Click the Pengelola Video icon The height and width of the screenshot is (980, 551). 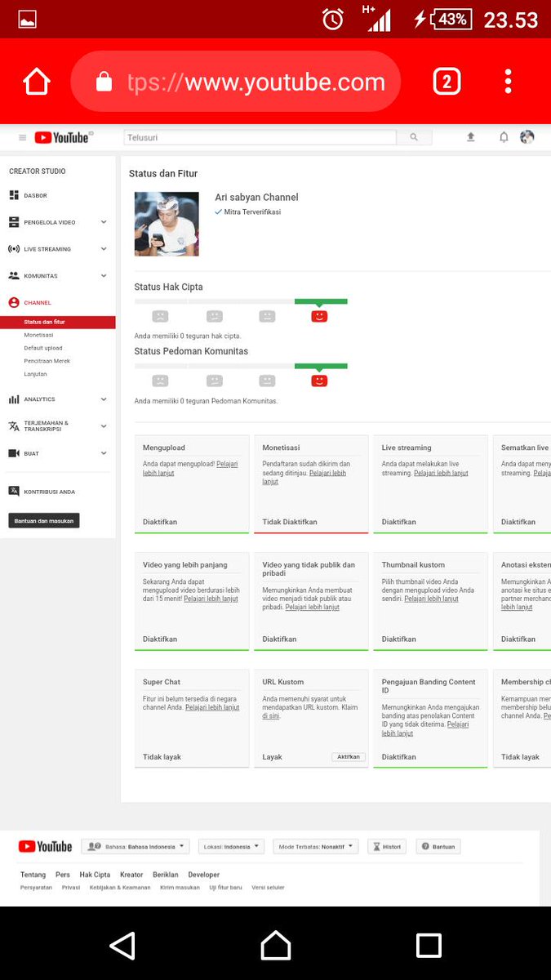(x=14, y=222)
